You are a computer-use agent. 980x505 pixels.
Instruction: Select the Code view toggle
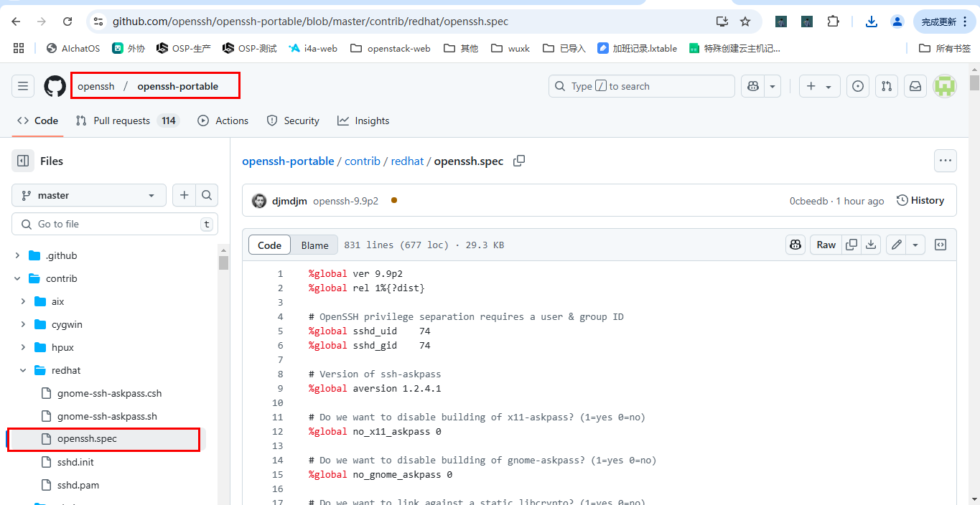tap(270, 245)
